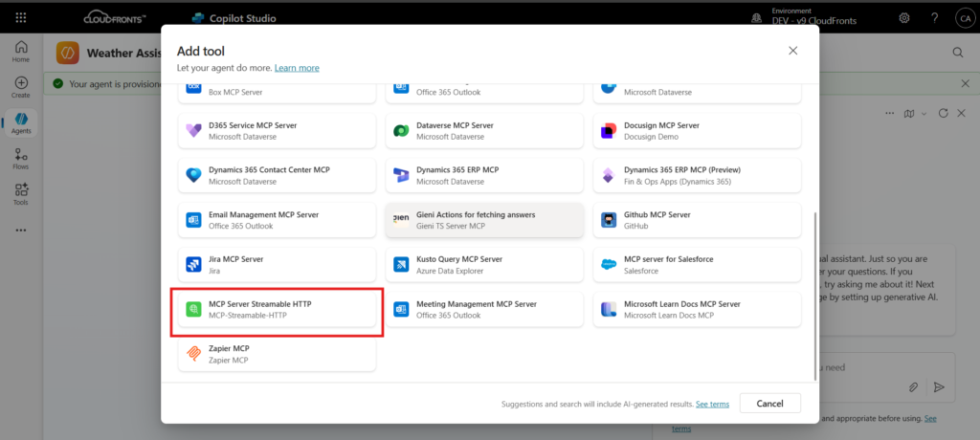This screenshot has height=440, width=980.
Task: Select Microsoft Learn Docs MCP Server
Action: coord(697,309)
